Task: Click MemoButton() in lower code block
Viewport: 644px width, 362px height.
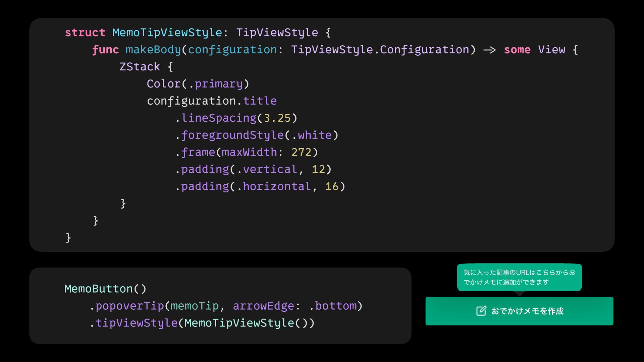Action: (105, 289)
